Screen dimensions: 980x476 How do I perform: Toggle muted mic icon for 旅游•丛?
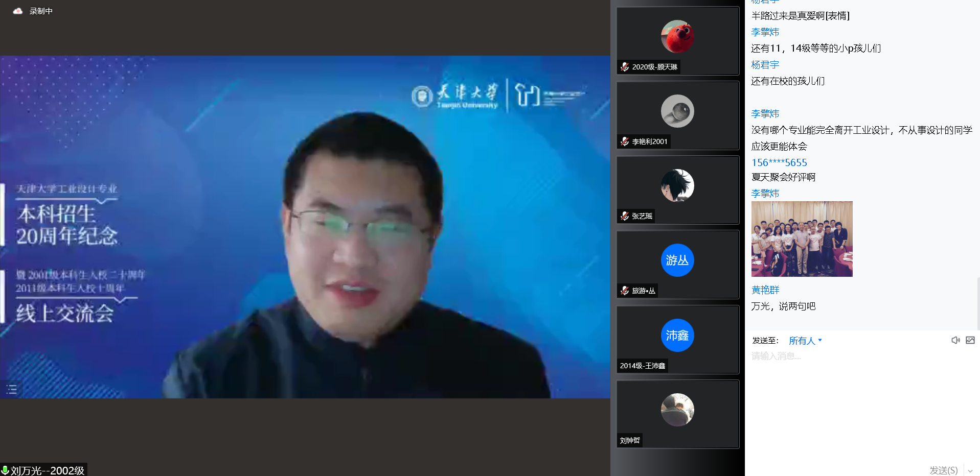tap(625, 291)
